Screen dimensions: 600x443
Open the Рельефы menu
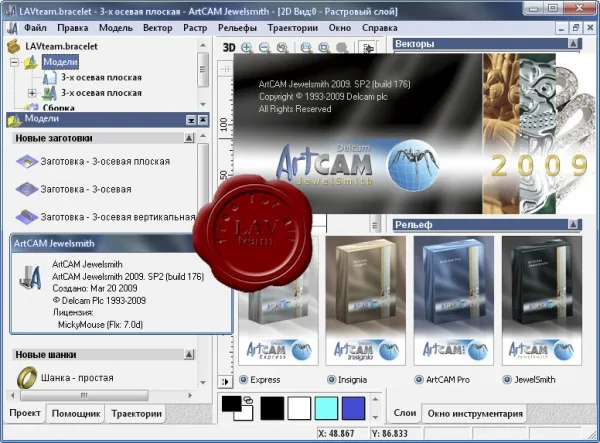237,28
